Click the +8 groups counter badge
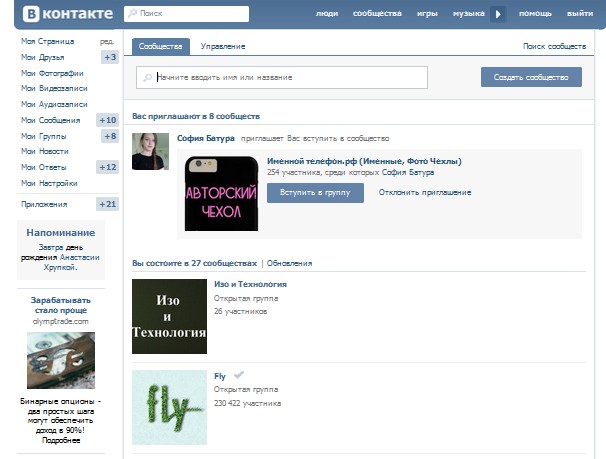 click(x=110, y=136)
